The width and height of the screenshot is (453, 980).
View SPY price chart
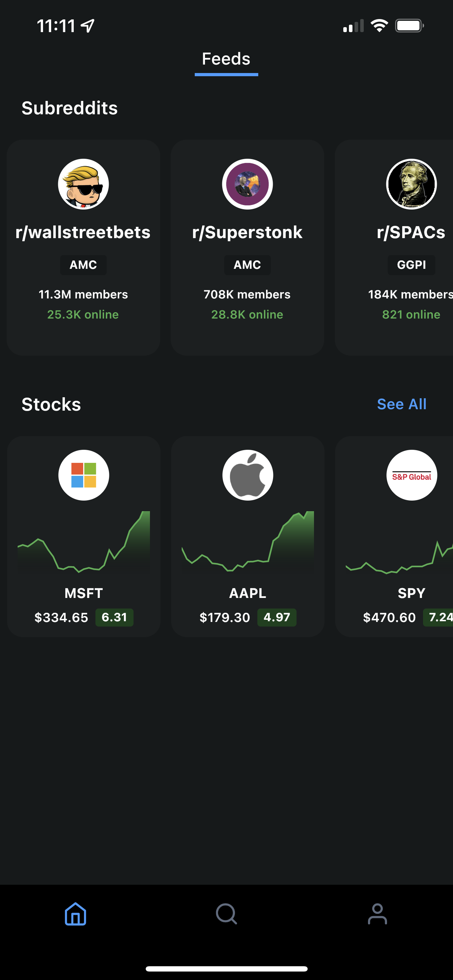point(399,557)
